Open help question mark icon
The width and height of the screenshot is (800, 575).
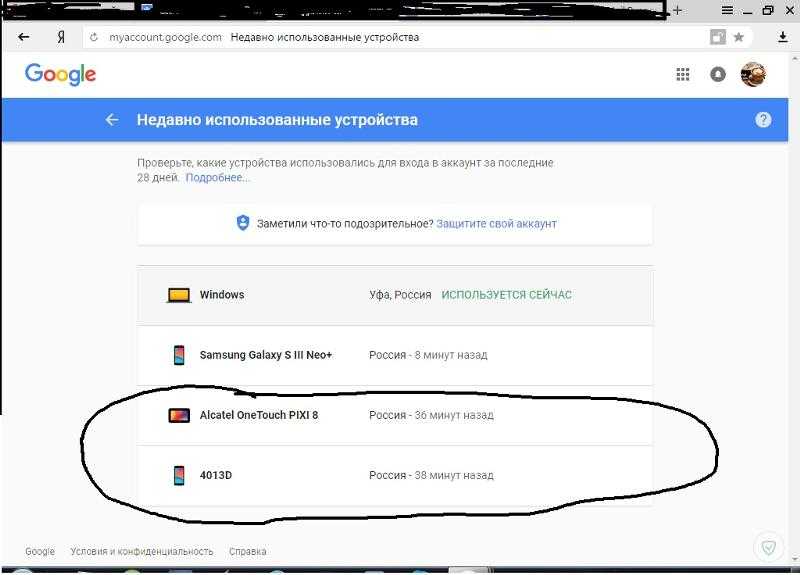[x=763, y=120]
